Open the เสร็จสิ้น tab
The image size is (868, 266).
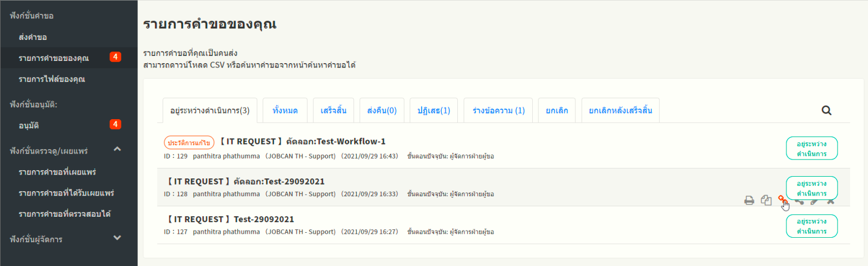(334, 111)
